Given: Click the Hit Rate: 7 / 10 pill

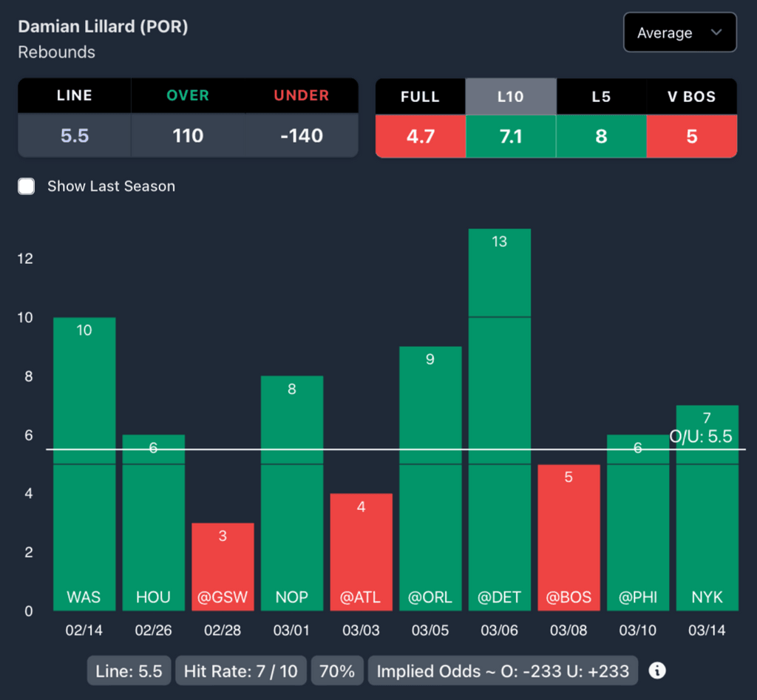Looking at the screenshot, I should tap(241, 670).
